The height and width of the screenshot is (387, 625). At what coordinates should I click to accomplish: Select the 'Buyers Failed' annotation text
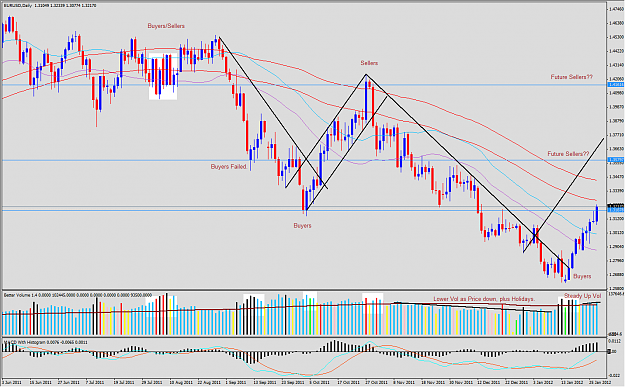(228, 167)
